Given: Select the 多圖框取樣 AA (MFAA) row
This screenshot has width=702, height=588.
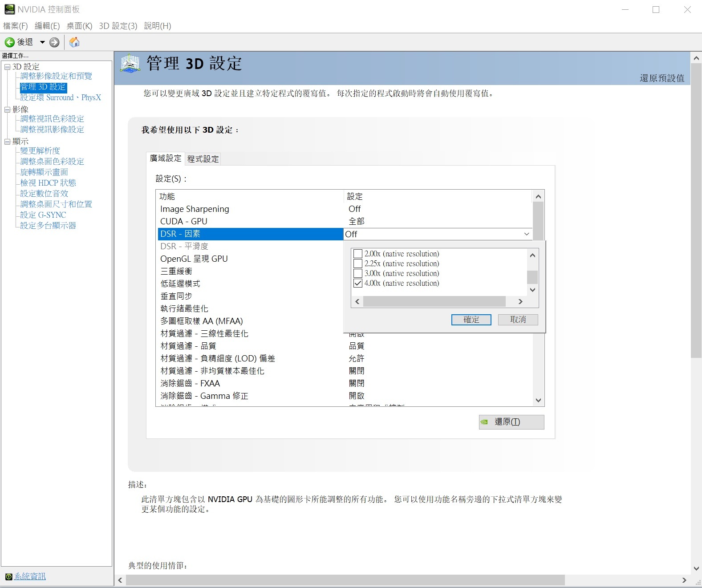Looking at the screenshot, I should pos(251,321).
